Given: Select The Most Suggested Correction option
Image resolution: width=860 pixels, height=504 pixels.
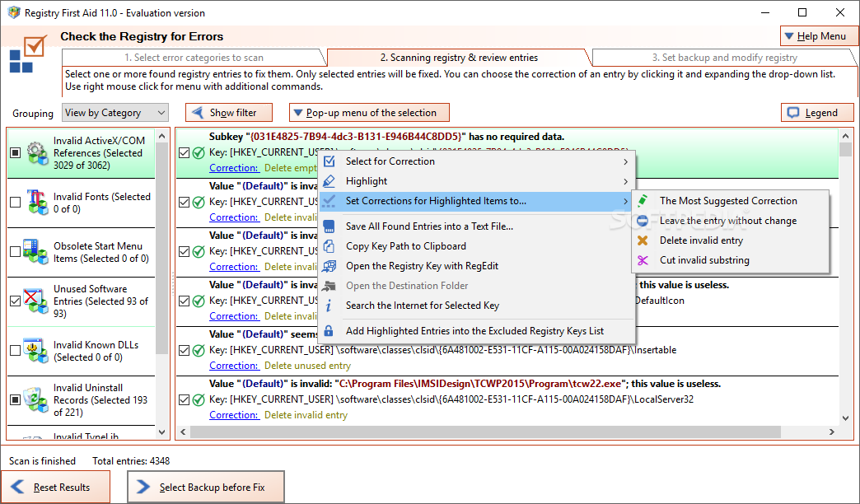Looking at the screenshot, I should coord(730,201).
